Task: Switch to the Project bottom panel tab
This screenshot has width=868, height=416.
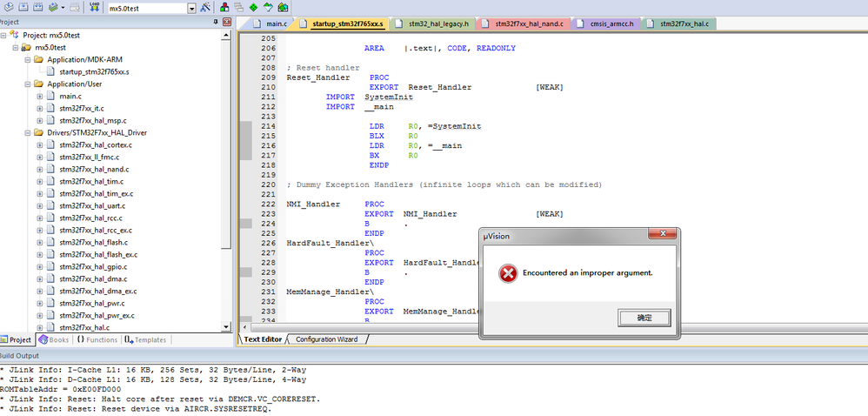Action: click(x=17, y=339)
